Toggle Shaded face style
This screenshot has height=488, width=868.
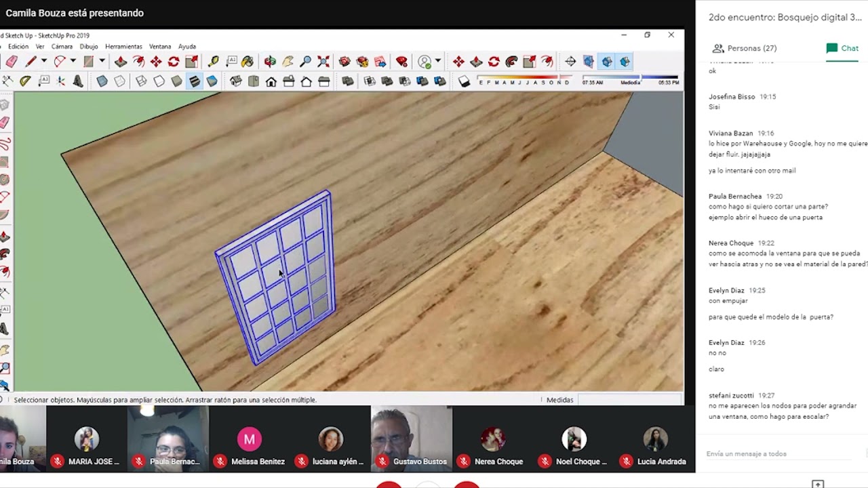point(176,81)
